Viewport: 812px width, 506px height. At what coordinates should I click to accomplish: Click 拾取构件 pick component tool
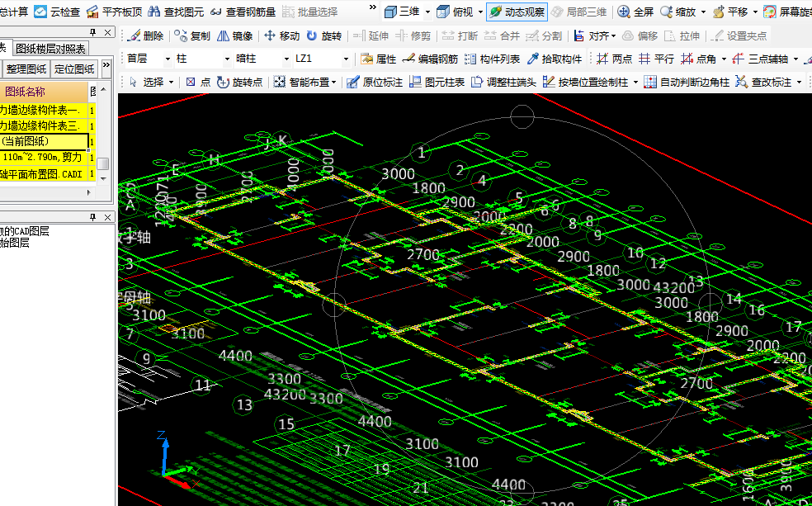554,59
